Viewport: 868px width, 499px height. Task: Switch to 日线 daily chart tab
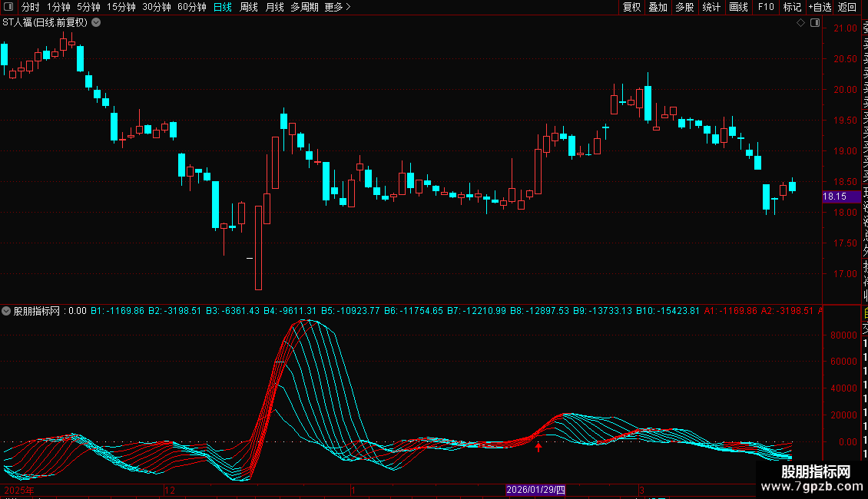(x=223, y=7)
